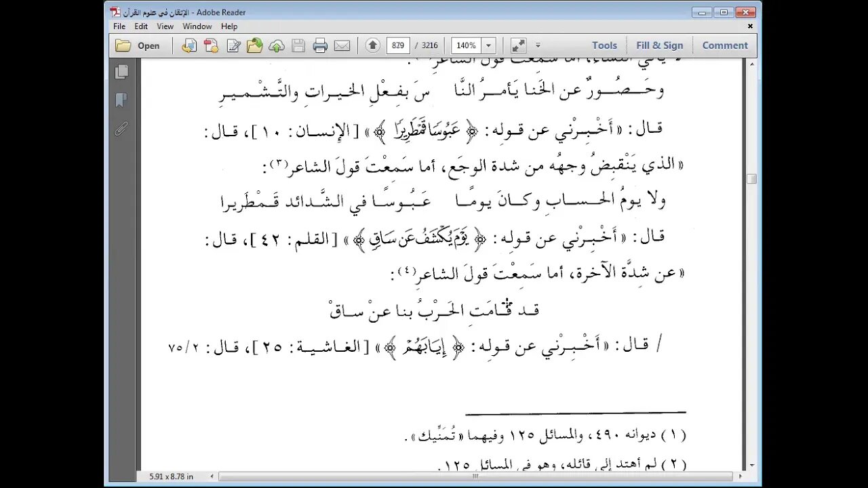Open the toolbar customize dropdown arrow
This screenshot has width=868, height=488.
(x=538, y=45)
